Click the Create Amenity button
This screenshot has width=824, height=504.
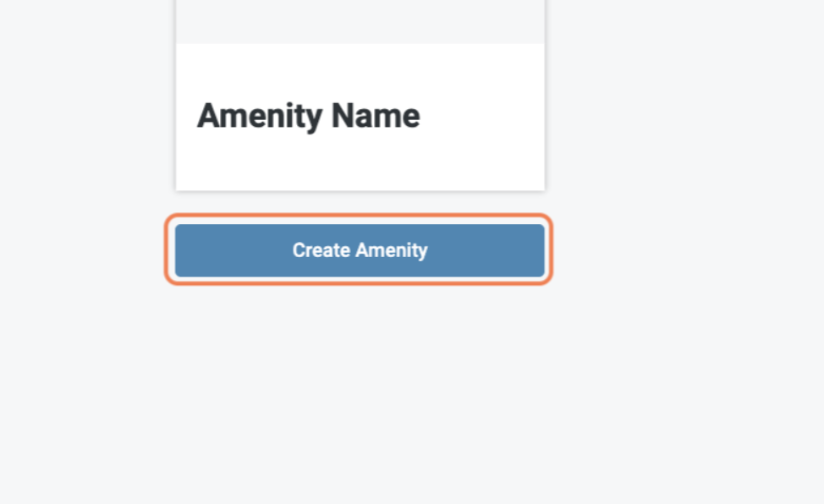point(360,250)
